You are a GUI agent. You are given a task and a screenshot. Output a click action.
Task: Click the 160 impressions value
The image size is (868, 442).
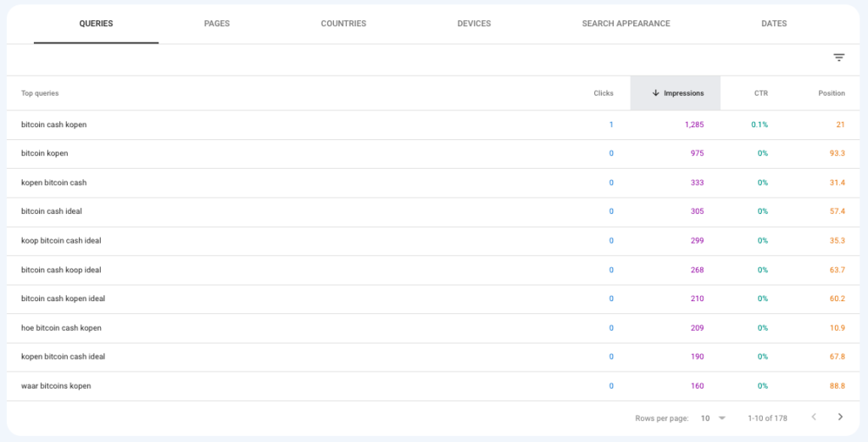697,386
